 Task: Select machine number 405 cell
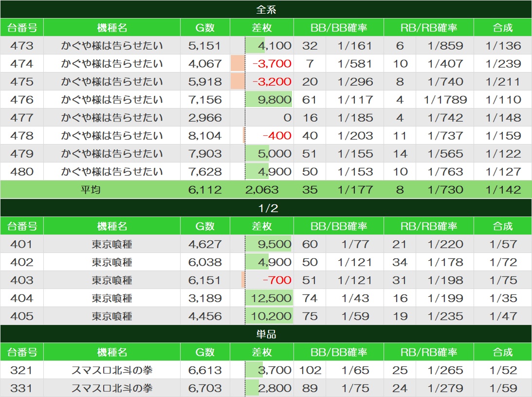point(22,316)
